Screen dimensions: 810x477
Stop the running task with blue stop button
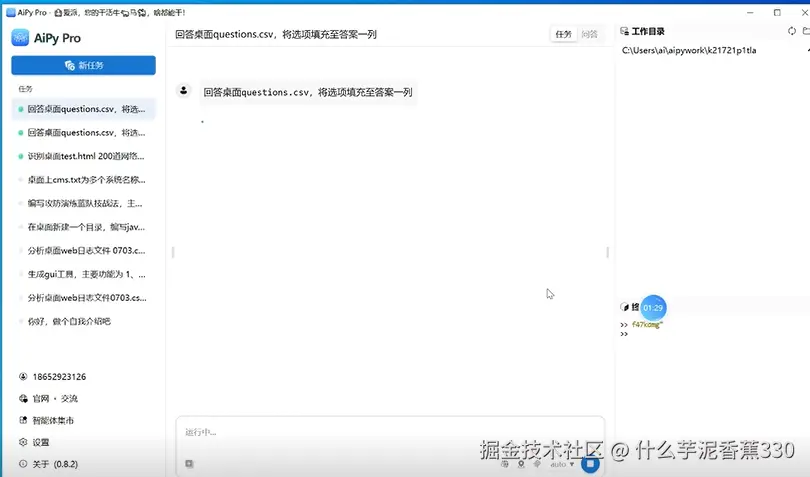click(590, 464)
